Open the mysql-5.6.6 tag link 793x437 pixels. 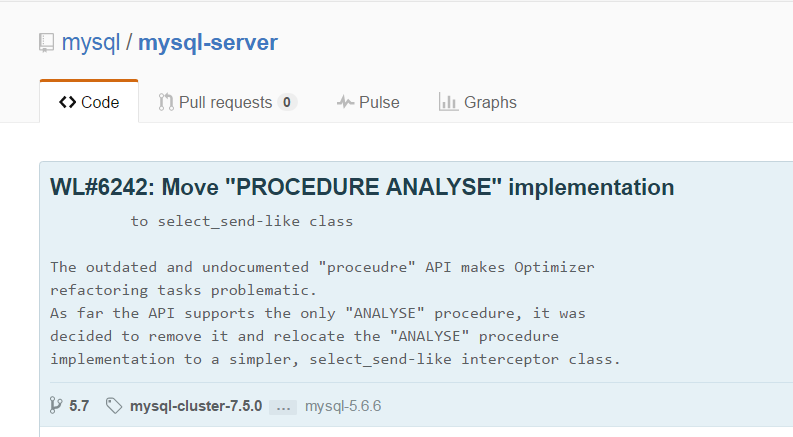point(343,406)
